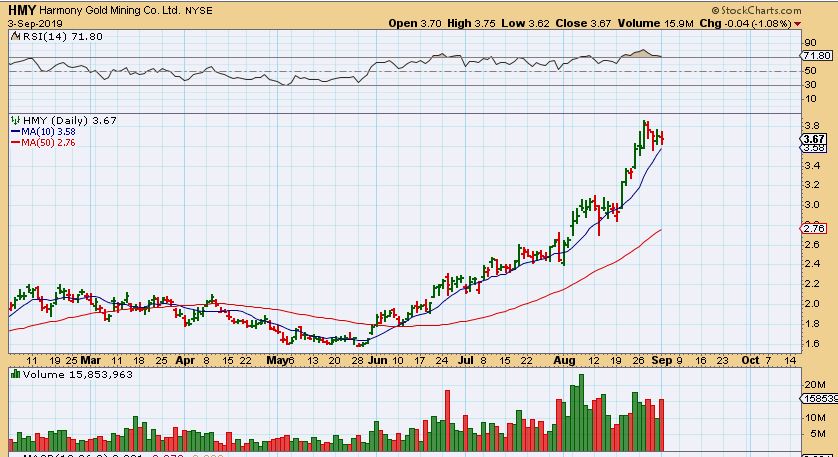Click the Jul month label on date axis
Image resolution: width=838 pixels, height=457 pixels.
tap(467, 360)
